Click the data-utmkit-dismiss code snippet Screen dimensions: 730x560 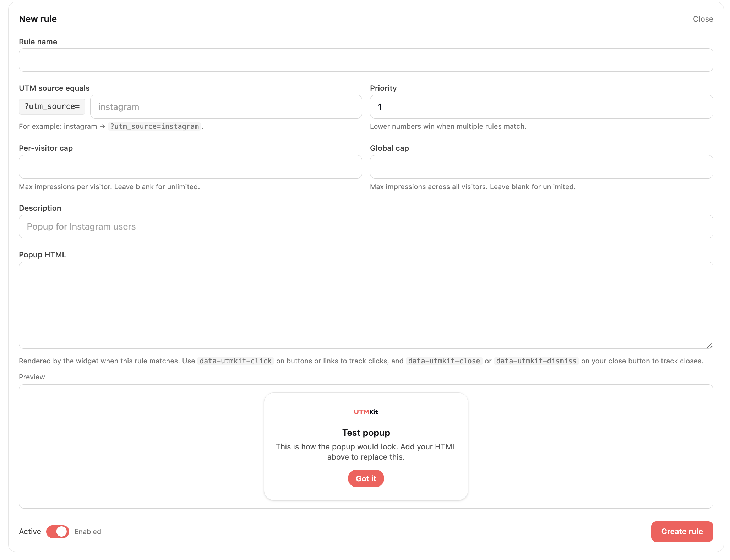pos(536,361)
